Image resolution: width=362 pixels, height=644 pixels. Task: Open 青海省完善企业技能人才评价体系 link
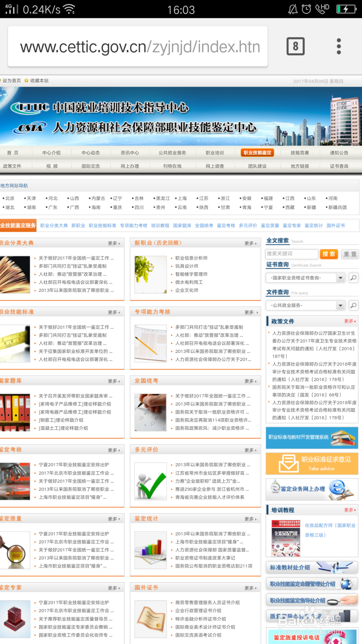[x=210, y=497]
